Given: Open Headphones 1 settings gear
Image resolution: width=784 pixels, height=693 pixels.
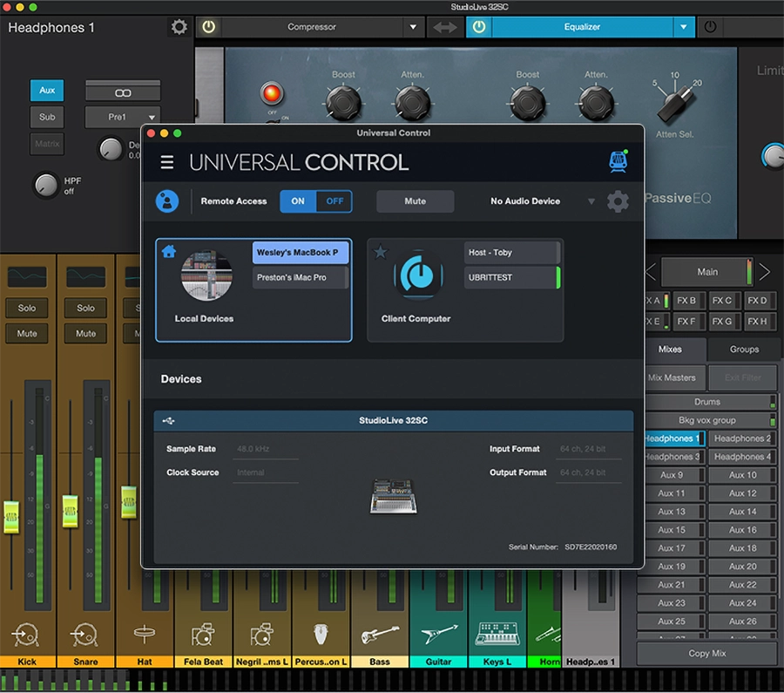Looking at the screenshot, I should [x=179, y=26].
